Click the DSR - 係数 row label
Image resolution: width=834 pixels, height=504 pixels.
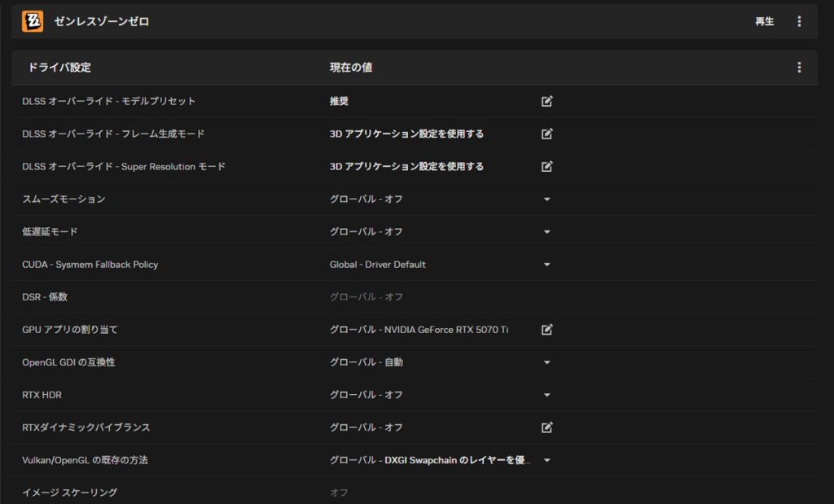coord(45,296)
